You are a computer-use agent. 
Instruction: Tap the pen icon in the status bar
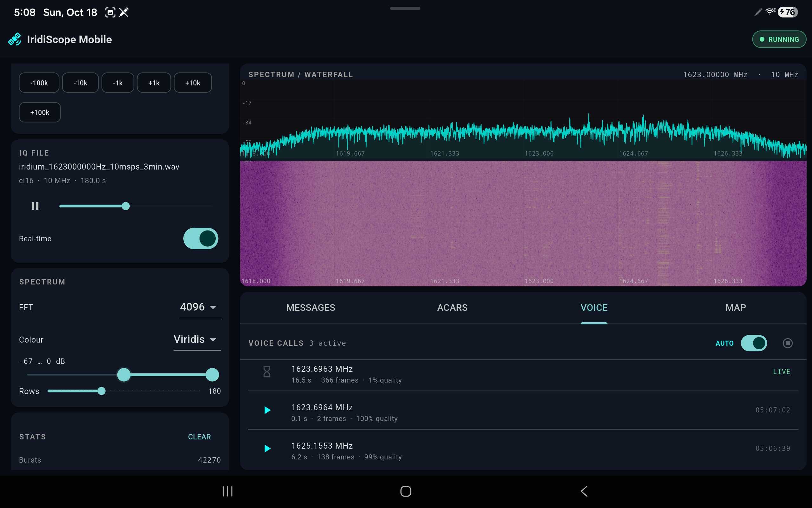pyautogui.click(x=758, y=12)
